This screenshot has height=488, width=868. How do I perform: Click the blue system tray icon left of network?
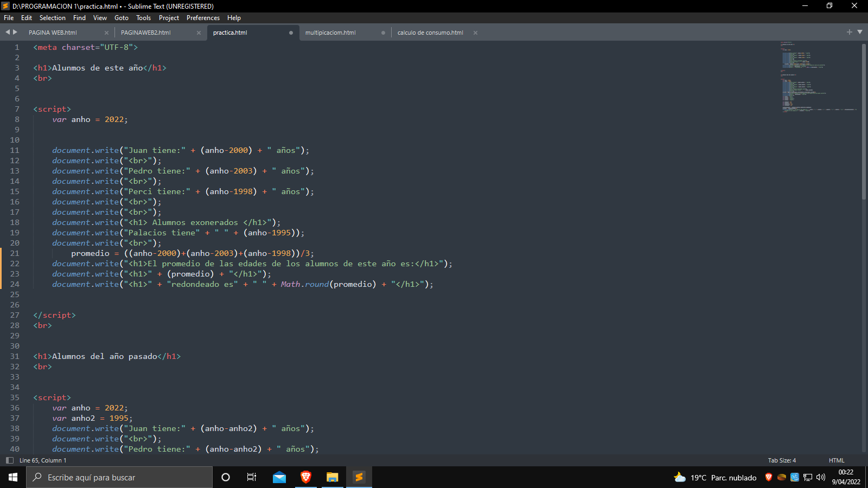[x=795, y=477]
